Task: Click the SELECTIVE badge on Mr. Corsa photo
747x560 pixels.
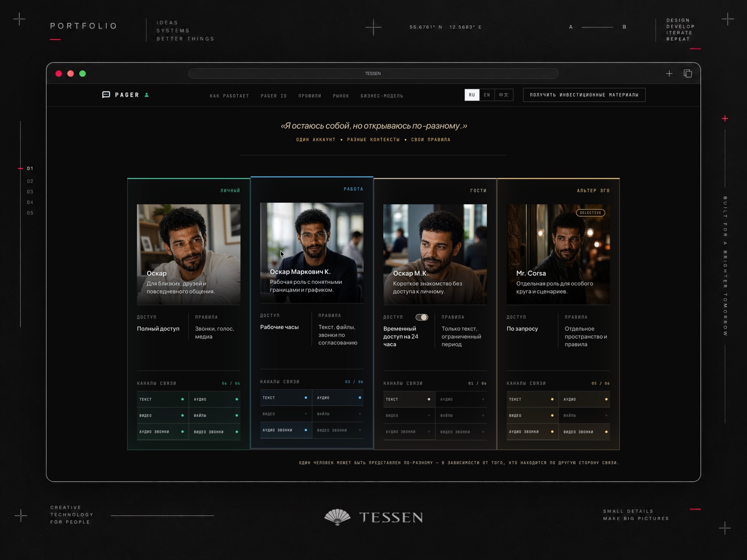Action: [x=591, y=213]
